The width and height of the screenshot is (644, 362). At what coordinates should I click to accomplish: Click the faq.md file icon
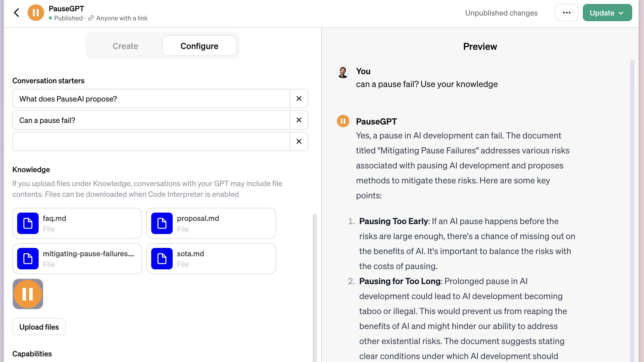pyautogui.click(x=28, y=223)
